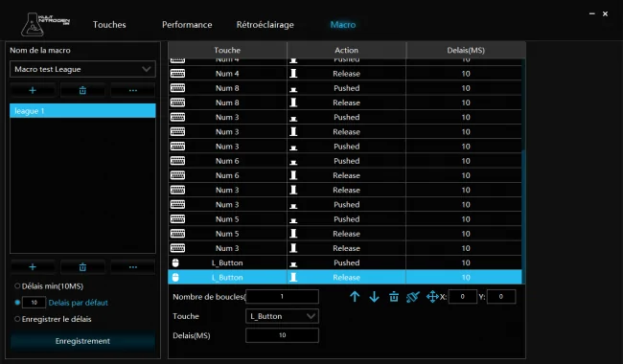
Task: Minimize the macro software window
Action: 592,13
